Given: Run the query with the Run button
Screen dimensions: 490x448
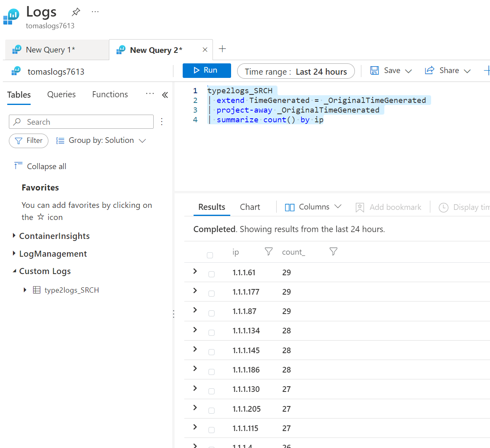Looking at the screenshot, I should tap(206, 70).
